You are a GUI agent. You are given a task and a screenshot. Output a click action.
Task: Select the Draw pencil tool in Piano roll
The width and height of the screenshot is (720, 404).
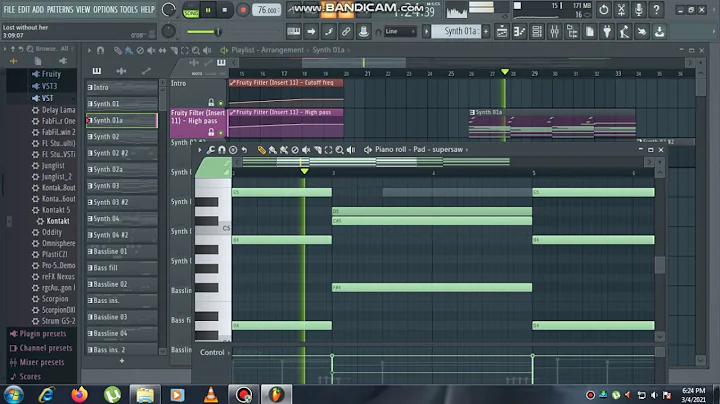[x=261, y=150]
